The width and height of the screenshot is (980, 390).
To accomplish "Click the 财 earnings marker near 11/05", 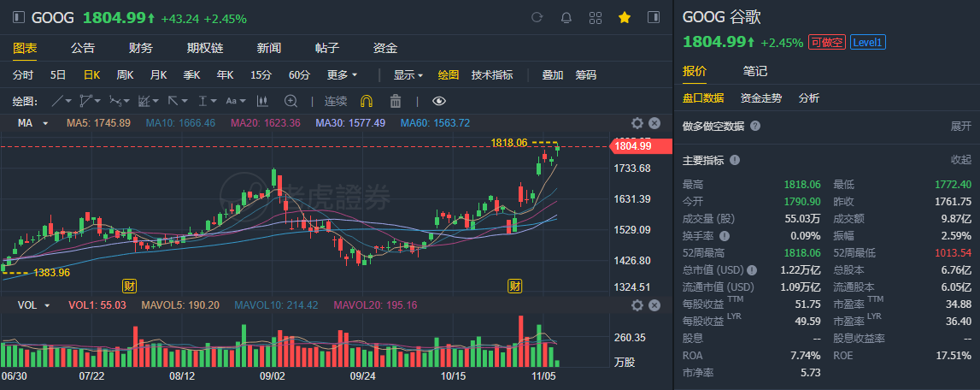I will [515, 284].
